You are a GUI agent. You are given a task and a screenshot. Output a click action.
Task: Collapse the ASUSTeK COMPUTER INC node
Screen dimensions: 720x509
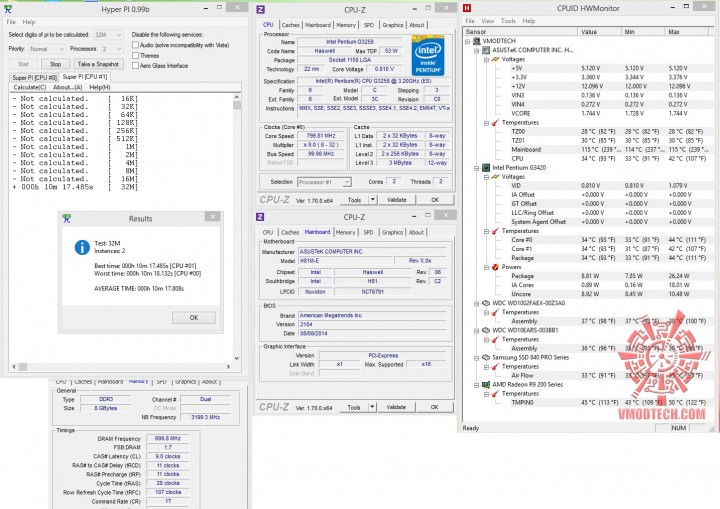pos(477,51)
